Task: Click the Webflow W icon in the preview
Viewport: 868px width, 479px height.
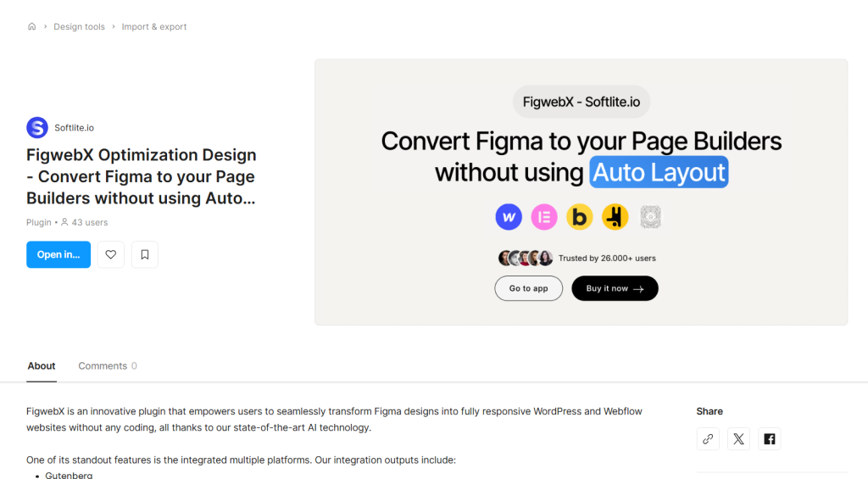Action: tap(509, 216)
